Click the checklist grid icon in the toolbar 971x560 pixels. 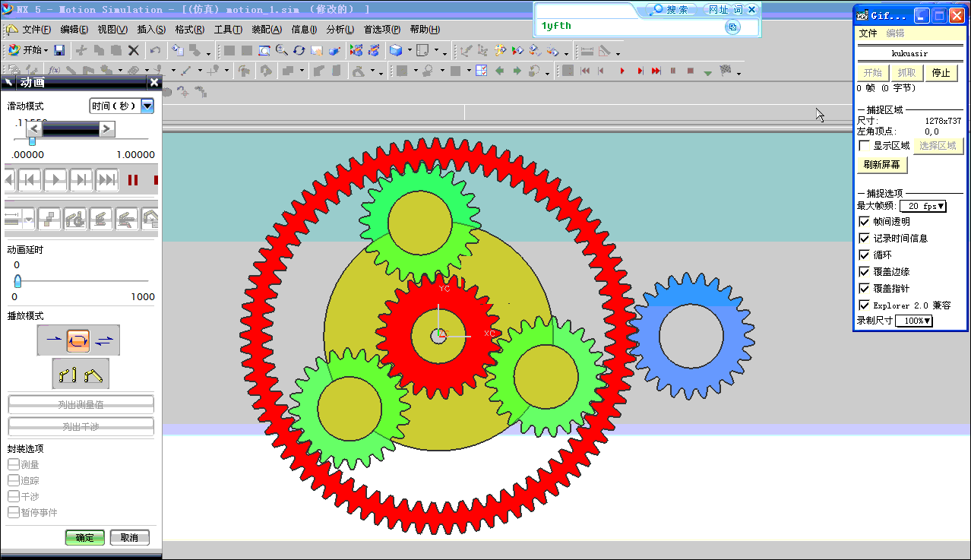[x=482, y=71]
